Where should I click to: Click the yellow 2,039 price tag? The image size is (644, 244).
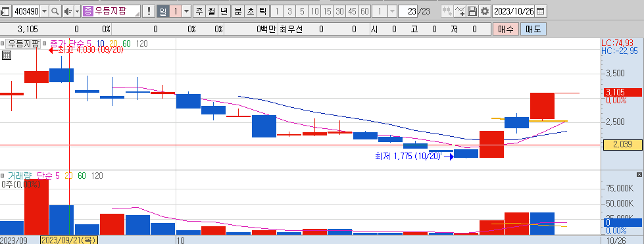(x=622, y=145)
